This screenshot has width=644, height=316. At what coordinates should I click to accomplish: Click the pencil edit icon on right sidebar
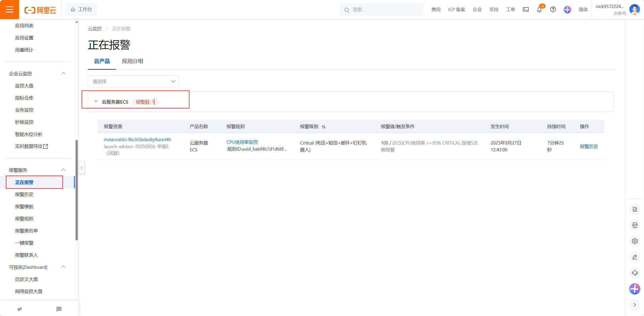coord(635,257)
